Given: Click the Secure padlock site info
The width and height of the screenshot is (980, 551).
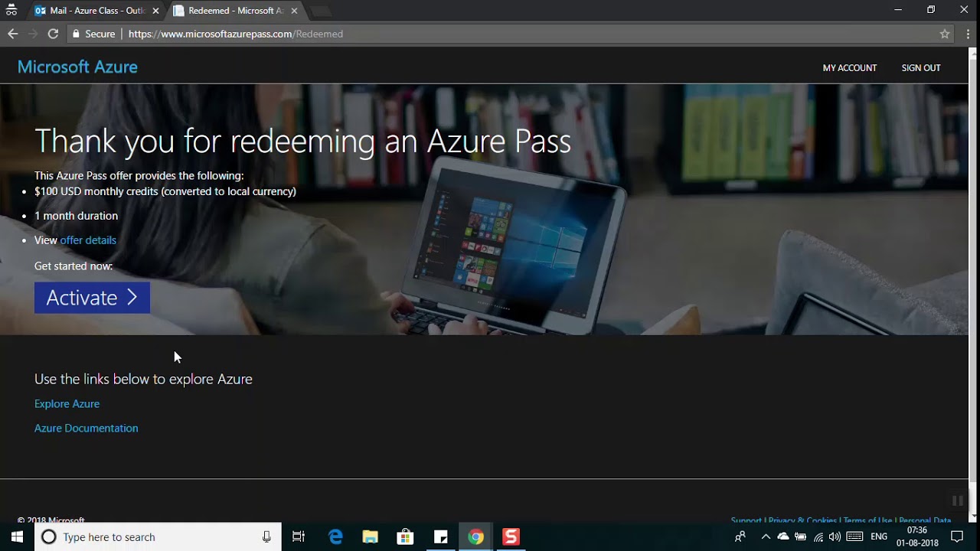Looking at the screenshot, I should 93,34.
